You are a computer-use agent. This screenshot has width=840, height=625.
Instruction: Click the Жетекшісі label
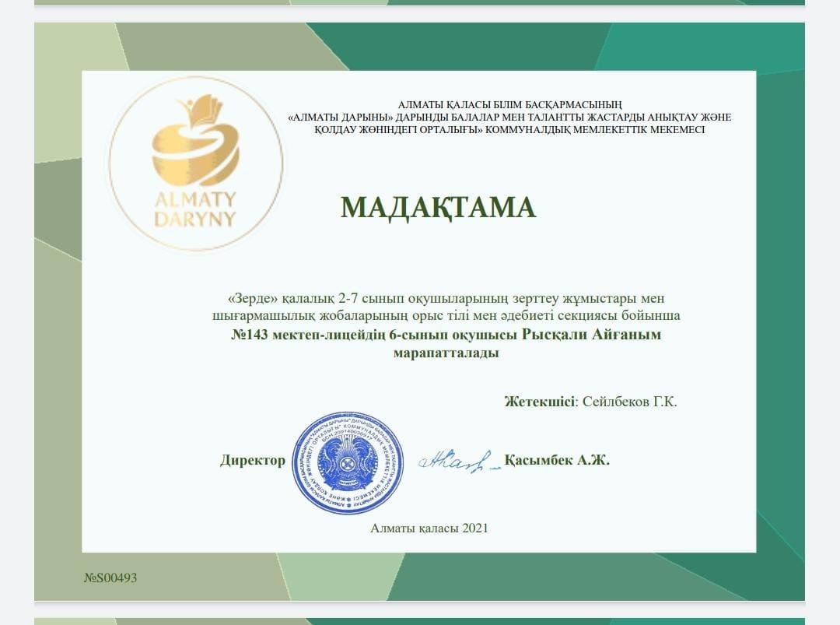540,402
